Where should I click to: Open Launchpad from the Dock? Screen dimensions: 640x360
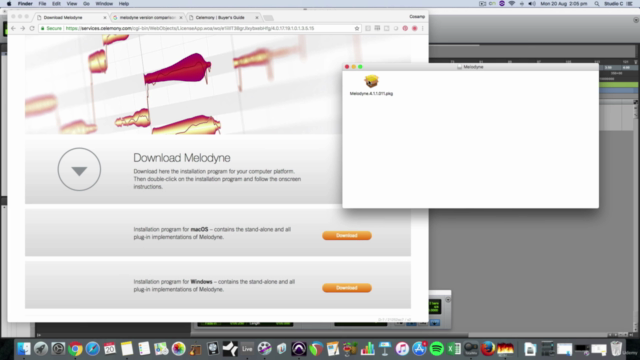41,349
